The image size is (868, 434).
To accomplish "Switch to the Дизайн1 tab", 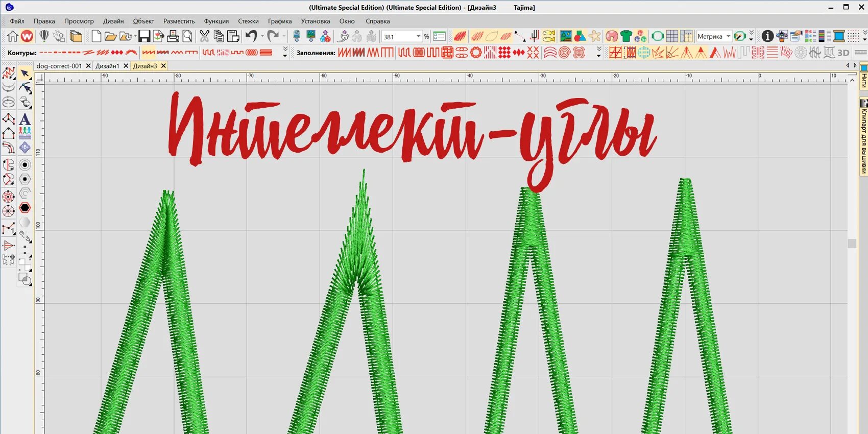I will [107, 66].
